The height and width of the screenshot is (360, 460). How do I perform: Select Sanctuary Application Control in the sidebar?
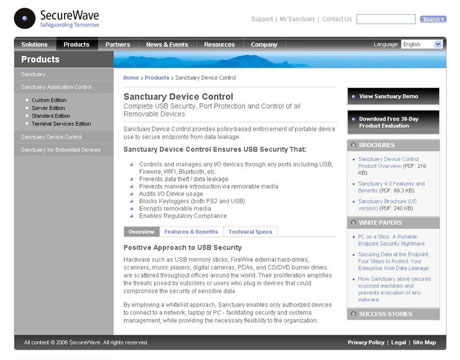(56, 87)
